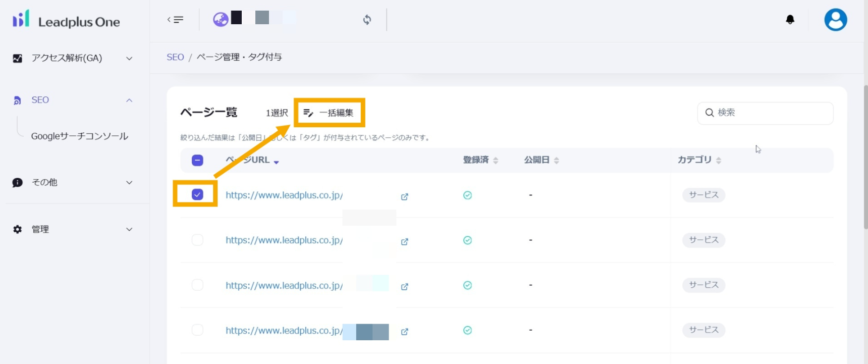Click the 一括編集 bulk edit button

329,113
